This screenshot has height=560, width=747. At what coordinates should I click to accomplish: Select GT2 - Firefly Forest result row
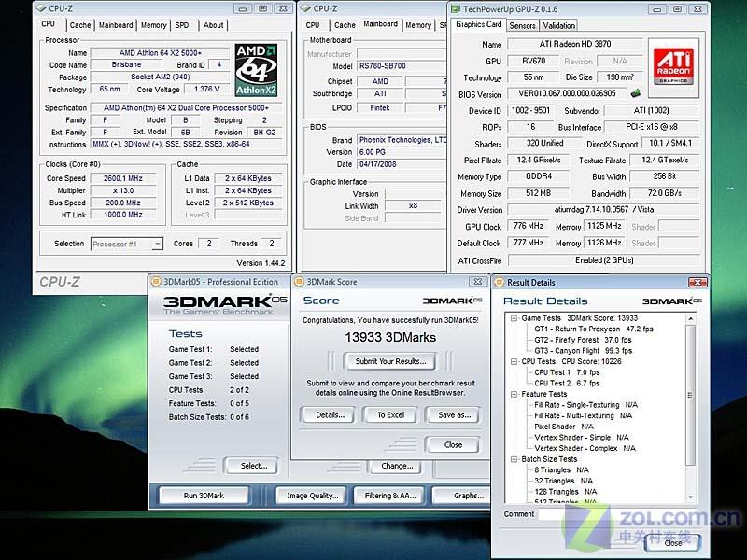pos(582,340)
